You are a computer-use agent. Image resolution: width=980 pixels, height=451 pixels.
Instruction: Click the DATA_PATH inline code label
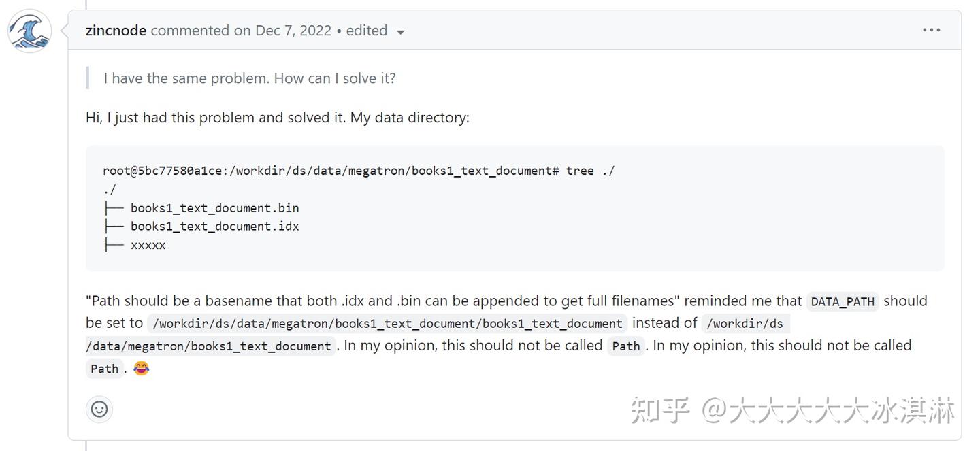pyautogui.click(x=843, y=301)
